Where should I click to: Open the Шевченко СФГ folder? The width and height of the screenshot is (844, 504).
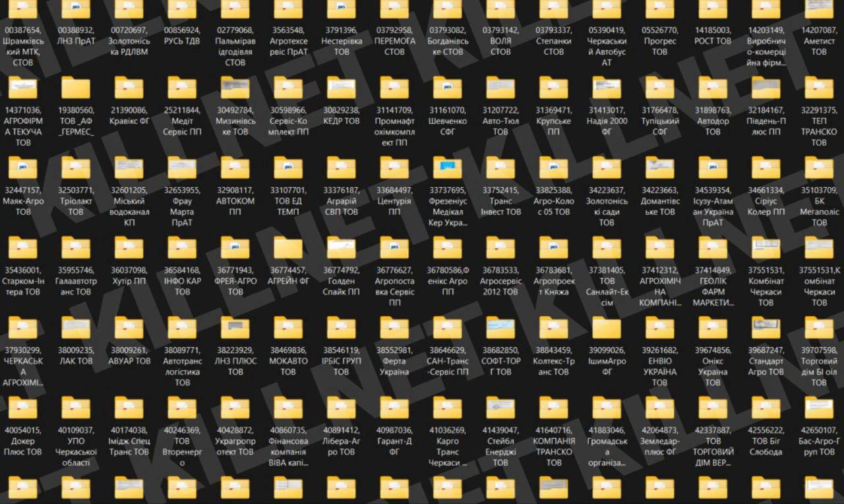click(x=448, y=88)
